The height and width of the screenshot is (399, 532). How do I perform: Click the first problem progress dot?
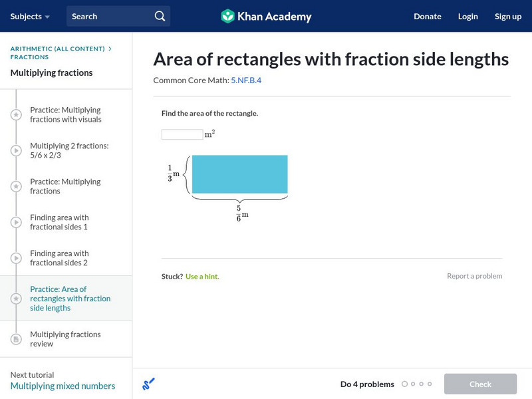[x=404, y=384]
